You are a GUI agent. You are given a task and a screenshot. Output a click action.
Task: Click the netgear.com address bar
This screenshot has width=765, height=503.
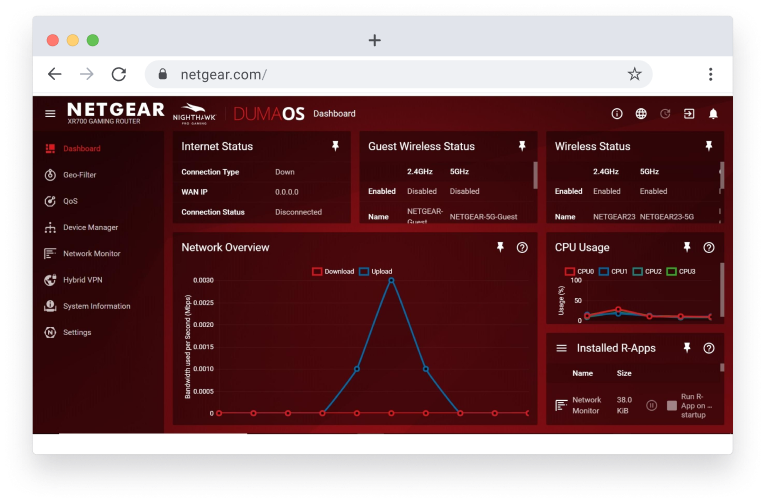[x=398, y=74]
